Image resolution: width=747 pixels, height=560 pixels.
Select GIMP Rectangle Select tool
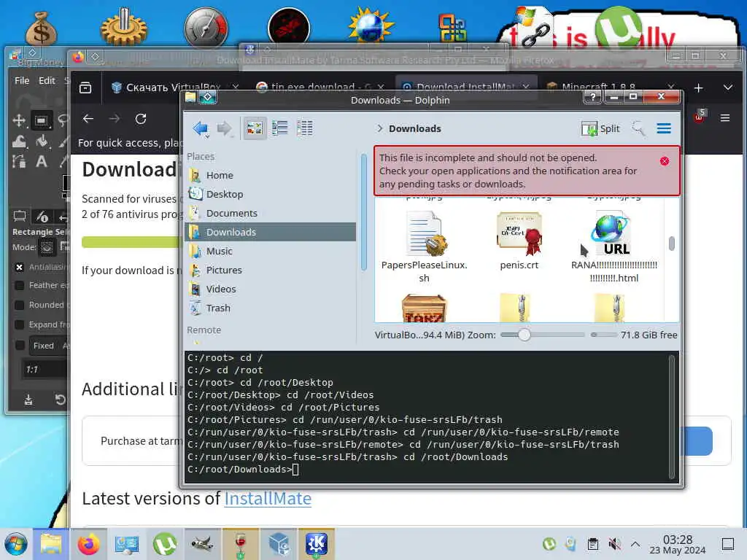(42, 120)
